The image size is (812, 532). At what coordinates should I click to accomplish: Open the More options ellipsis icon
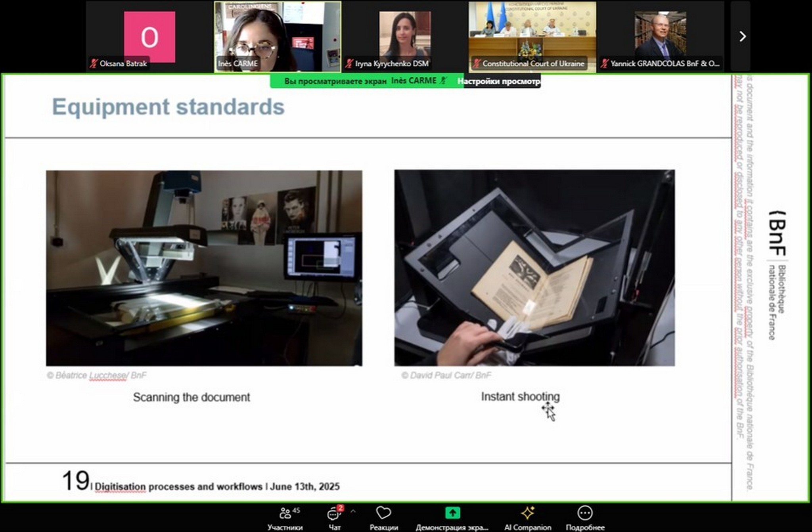point(585,513)
